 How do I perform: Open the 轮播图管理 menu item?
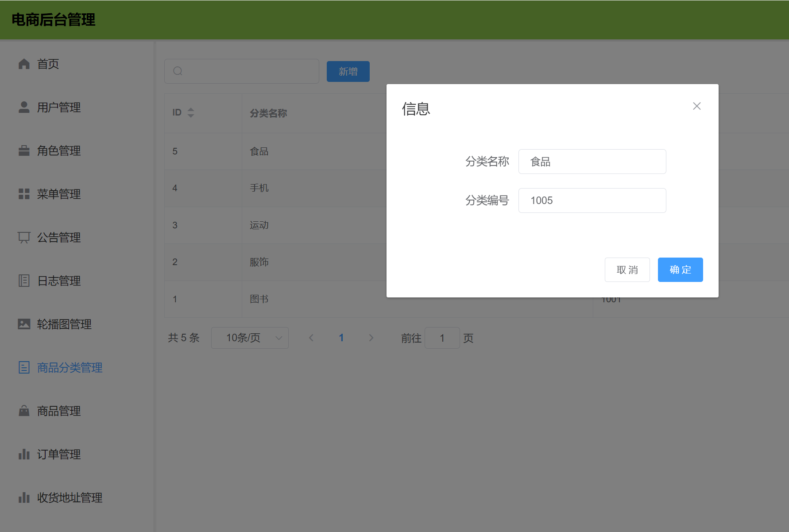coord(77,324)
